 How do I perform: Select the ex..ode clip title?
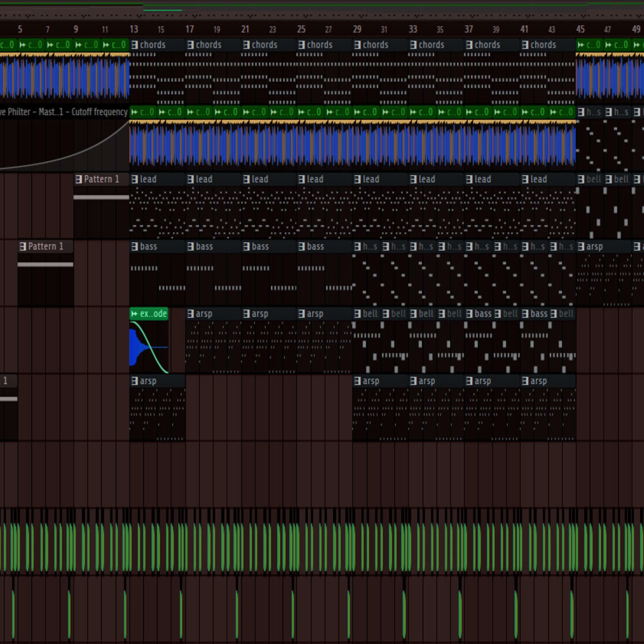[x=153, y=314]
